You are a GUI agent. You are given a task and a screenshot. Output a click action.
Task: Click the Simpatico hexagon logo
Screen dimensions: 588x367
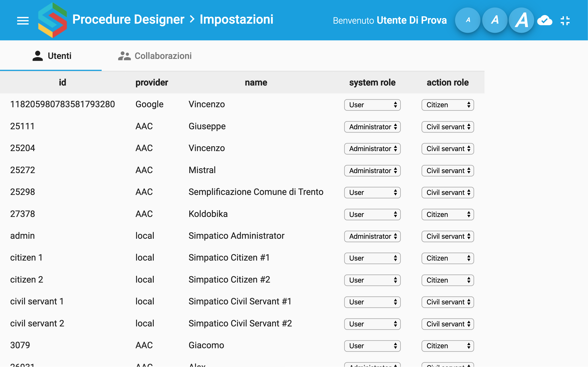tap(52, 20)
